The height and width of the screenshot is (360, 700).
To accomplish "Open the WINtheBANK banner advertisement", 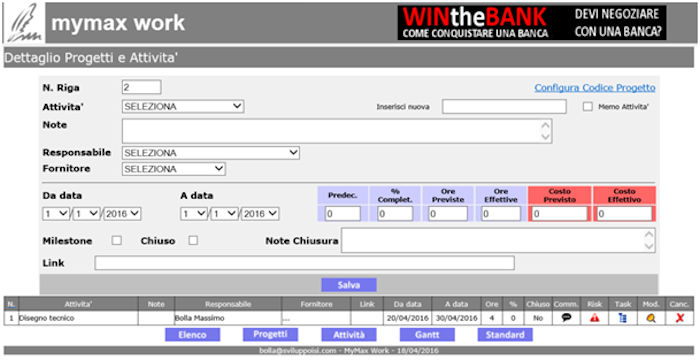I will (532, 22).
